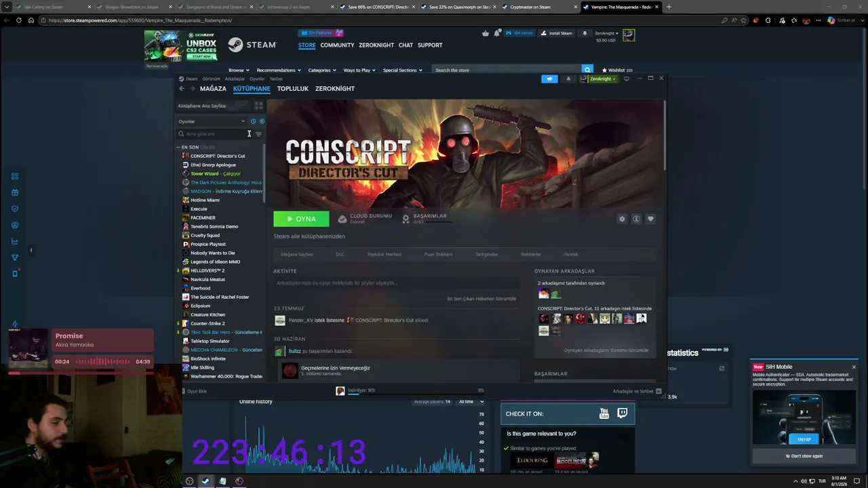
Task: Add CONSCRIPT to favorites with heart icon
Action: pos(650,219)
